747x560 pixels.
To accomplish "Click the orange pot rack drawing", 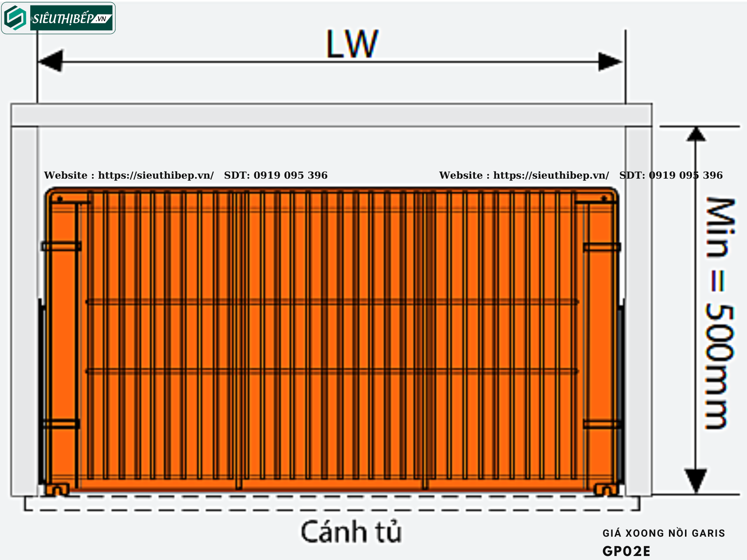I will pyautogui.click(x=331, y=341).
